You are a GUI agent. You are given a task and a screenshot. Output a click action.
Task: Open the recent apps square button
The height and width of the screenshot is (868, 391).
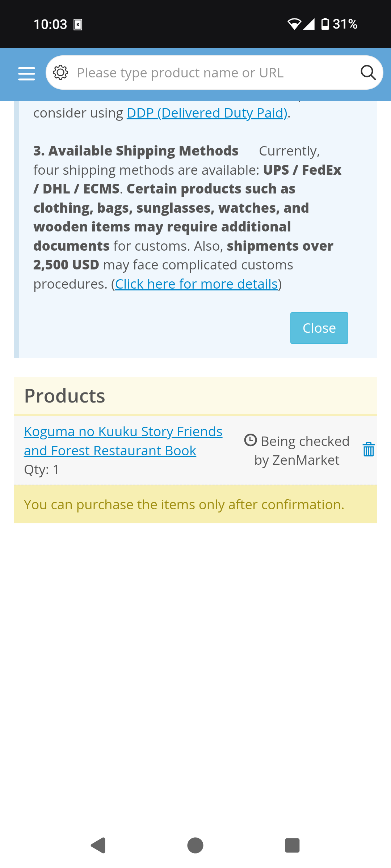[292, 845]
